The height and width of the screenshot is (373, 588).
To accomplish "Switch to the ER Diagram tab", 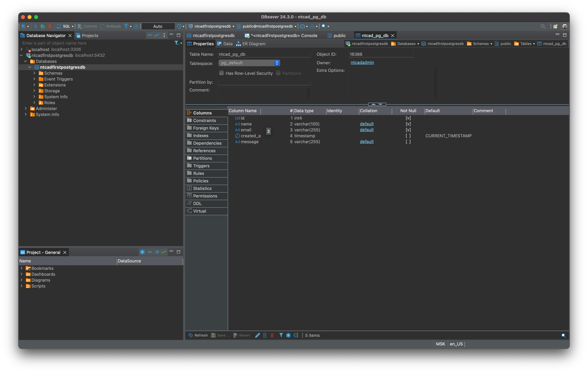I will point(251,44).
